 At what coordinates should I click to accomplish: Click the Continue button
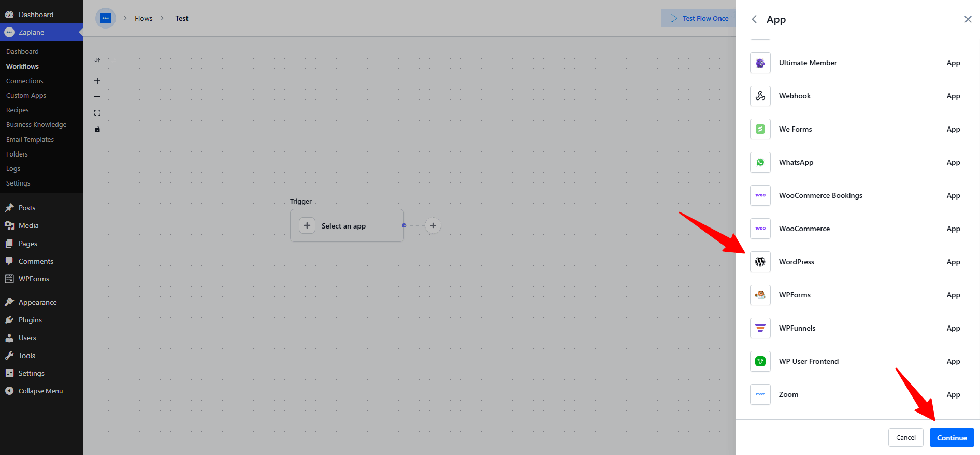tap(952, 437)
